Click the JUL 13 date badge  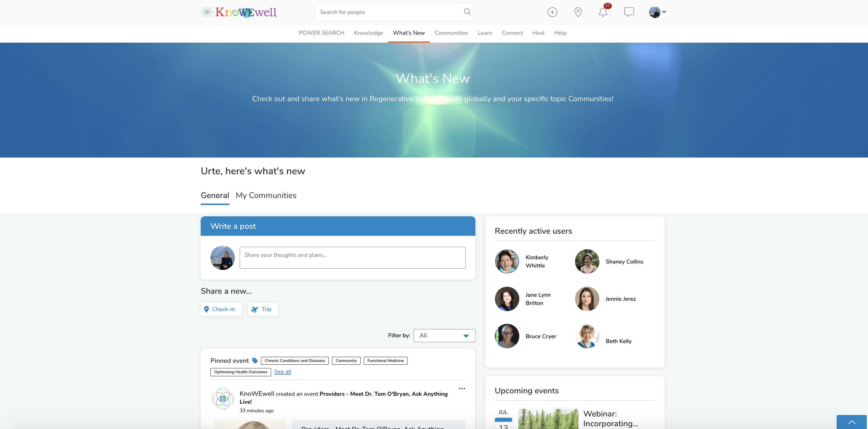503,419
